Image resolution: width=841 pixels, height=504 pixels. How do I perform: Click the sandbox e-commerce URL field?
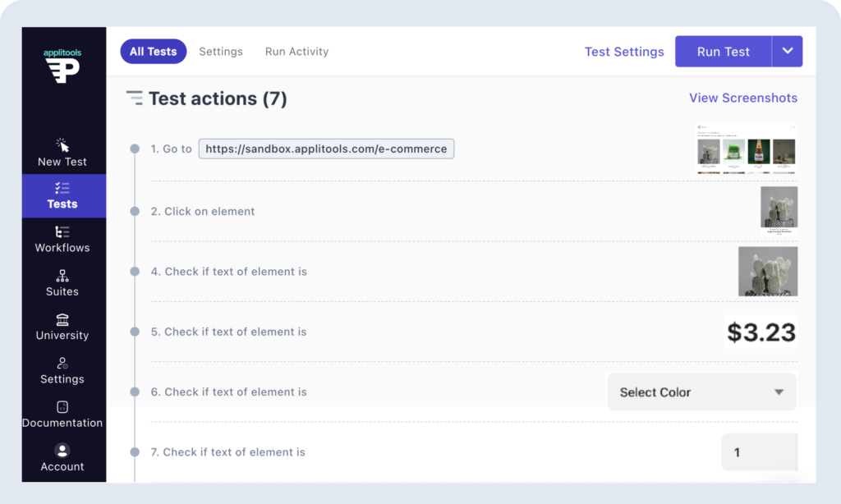click(326, 149)
